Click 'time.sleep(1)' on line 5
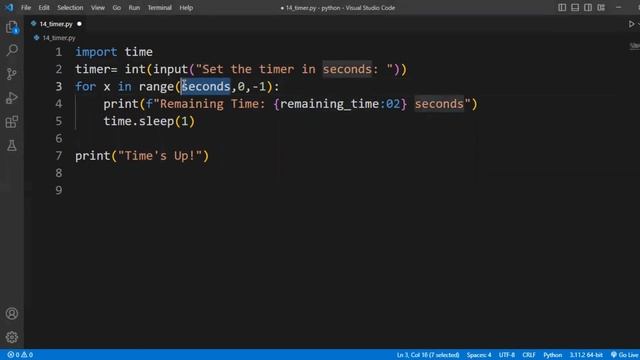Screen dimensions: 640x360 149,121
